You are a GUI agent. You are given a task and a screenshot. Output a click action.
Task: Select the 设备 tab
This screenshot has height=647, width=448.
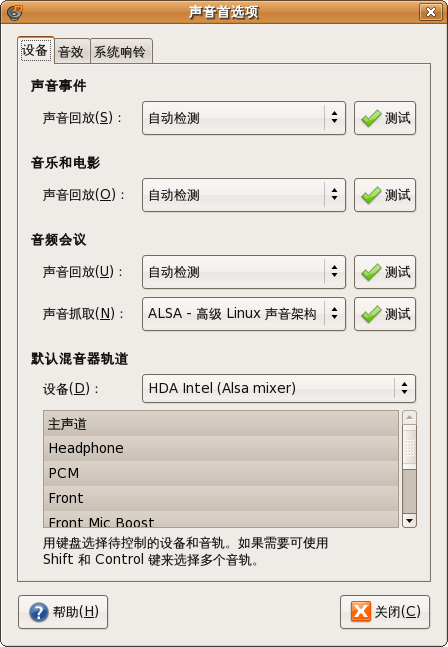pos(35,50)
